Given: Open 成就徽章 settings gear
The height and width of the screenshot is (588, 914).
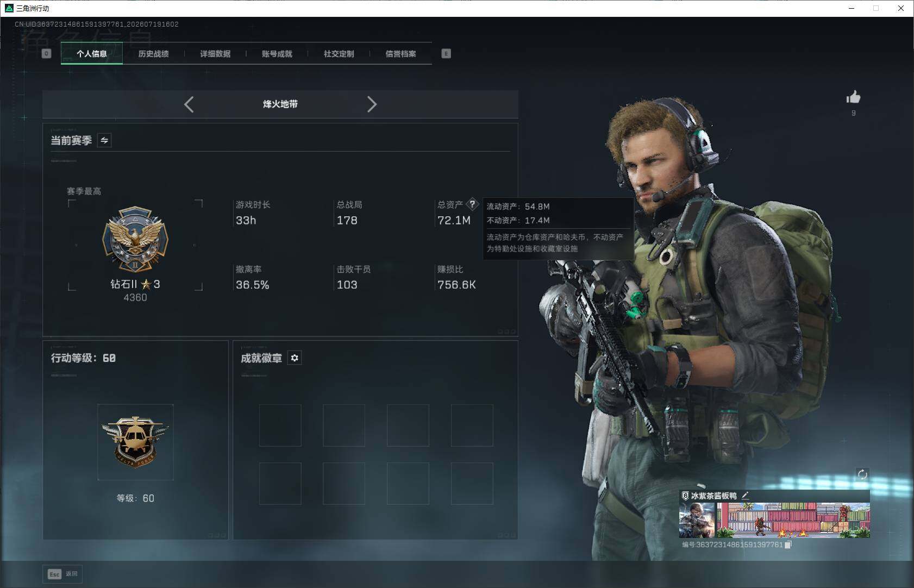Looking at the screenshot, I should pyautogui.click(x=295, y=358).
